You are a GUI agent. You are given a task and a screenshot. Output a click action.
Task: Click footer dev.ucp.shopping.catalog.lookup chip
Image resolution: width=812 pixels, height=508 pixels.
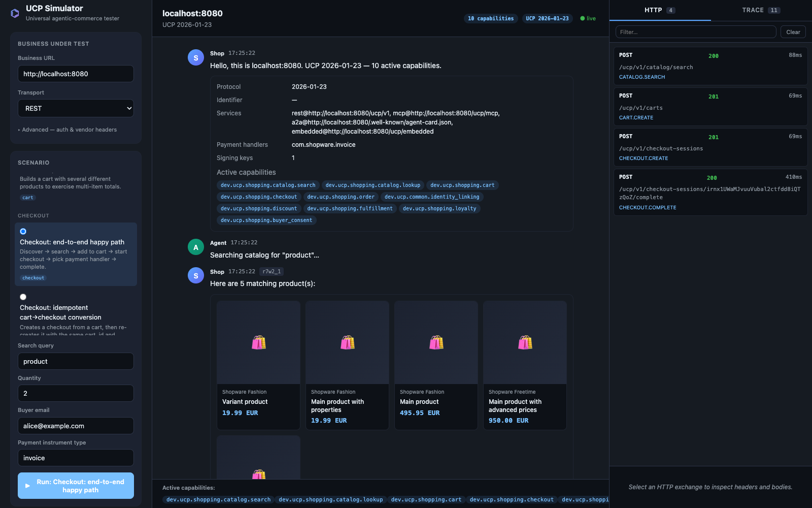point(331,499)
